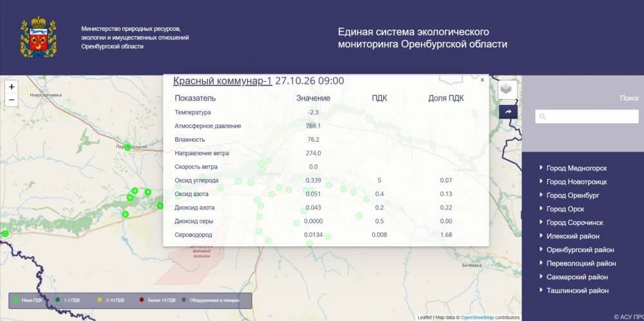Select the Атмосферное давление row label
Viewport: 644px width, 321px height.
[x=208, y=126]
